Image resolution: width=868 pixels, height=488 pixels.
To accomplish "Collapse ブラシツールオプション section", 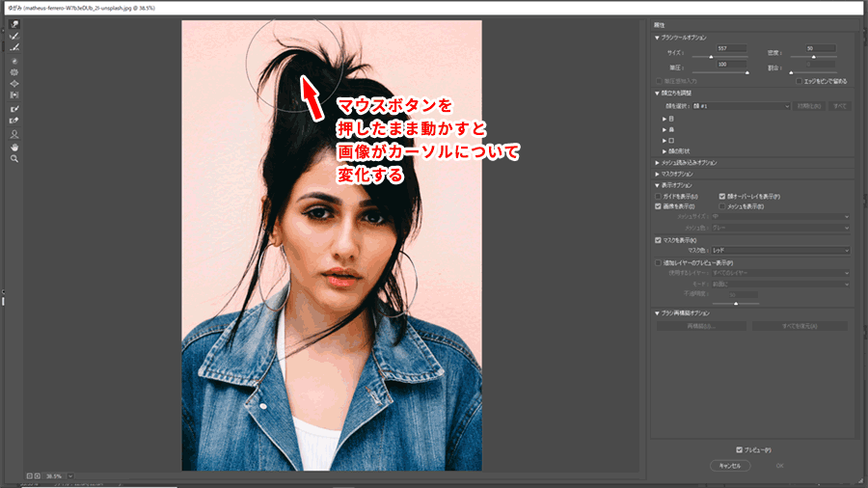I will coord(657,38).
